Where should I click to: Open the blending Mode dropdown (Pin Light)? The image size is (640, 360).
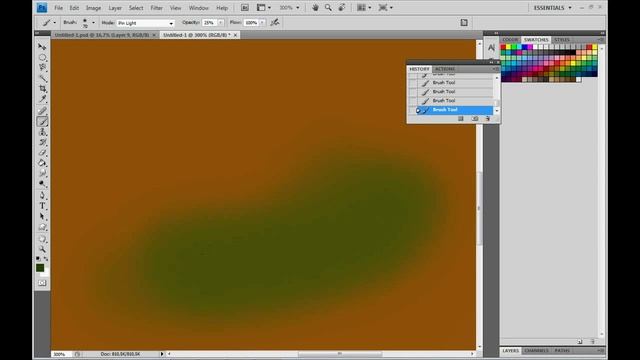tap(146, 23)
